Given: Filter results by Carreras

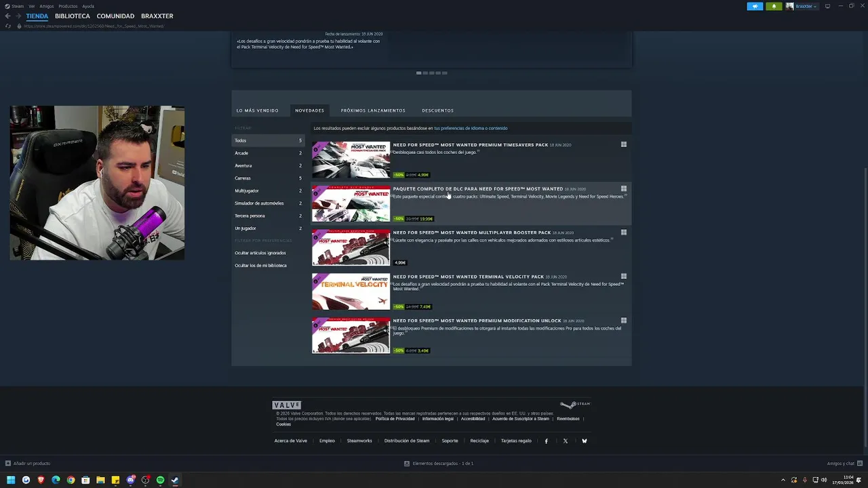Looking at the screenshot, I should pyautogui.click(x=269, y=178).
